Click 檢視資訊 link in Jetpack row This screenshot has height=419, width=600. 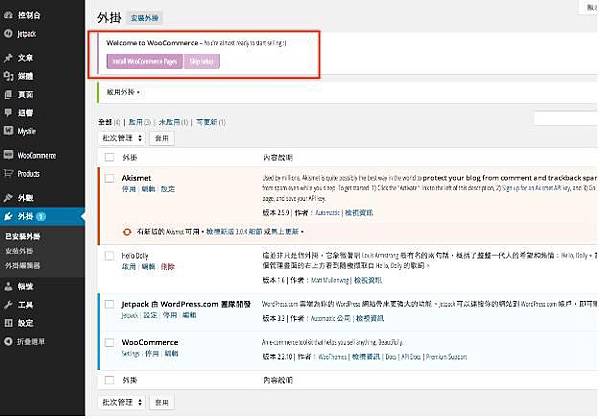tap(370, 318)
